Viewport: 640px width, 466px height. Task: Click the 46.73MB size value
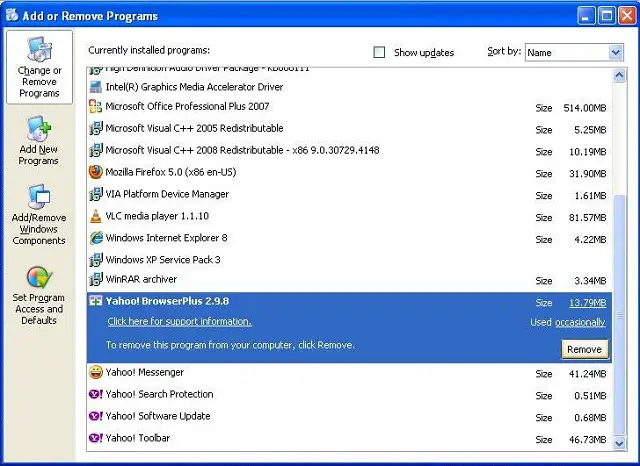click(x=587, y=440)
